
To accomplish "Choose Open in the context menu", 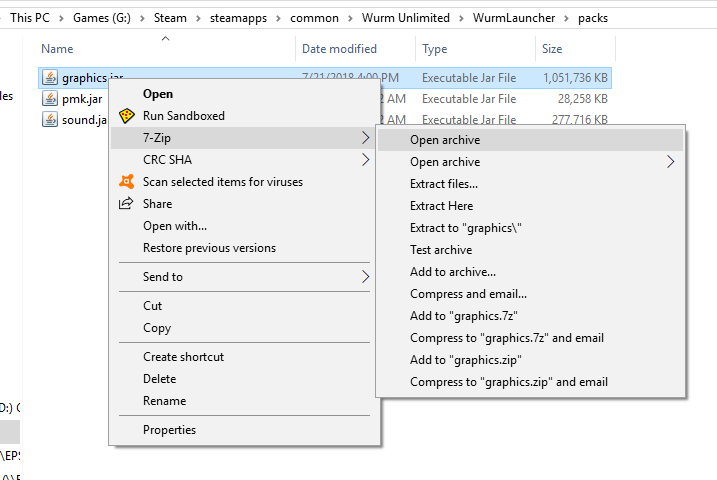I will coord(245,94).
